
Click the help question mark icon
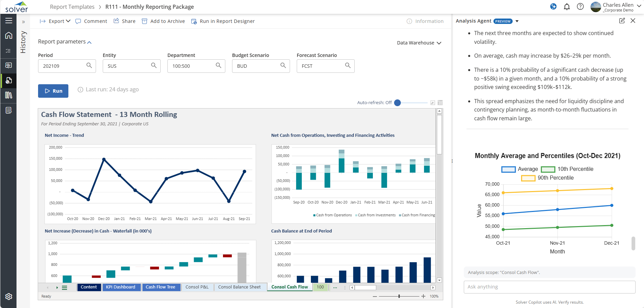coord(580,7)
